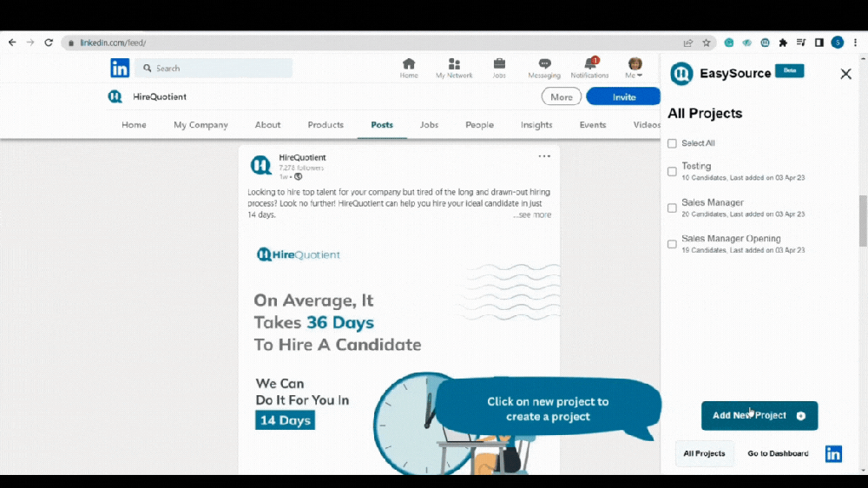The image size is (868, 488).
Task: Open Notifications bell icon
Action: pos(590,68)
